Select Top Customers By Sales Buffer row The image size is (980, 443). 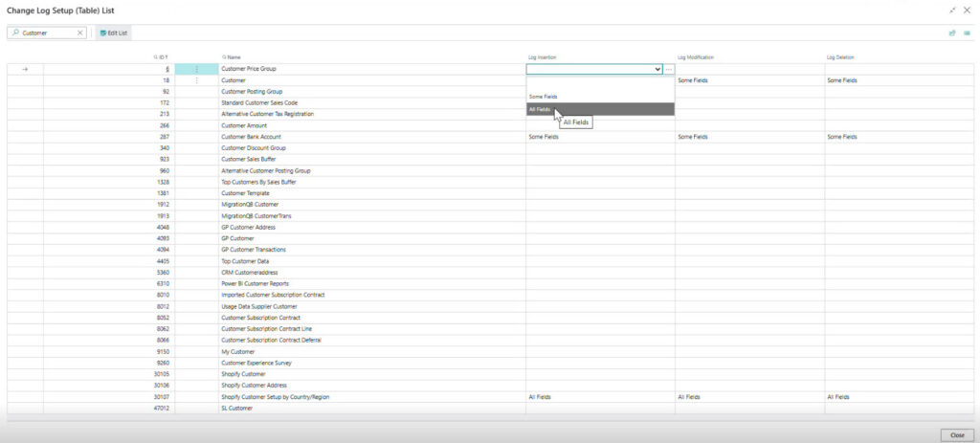(x=490, y=182)
